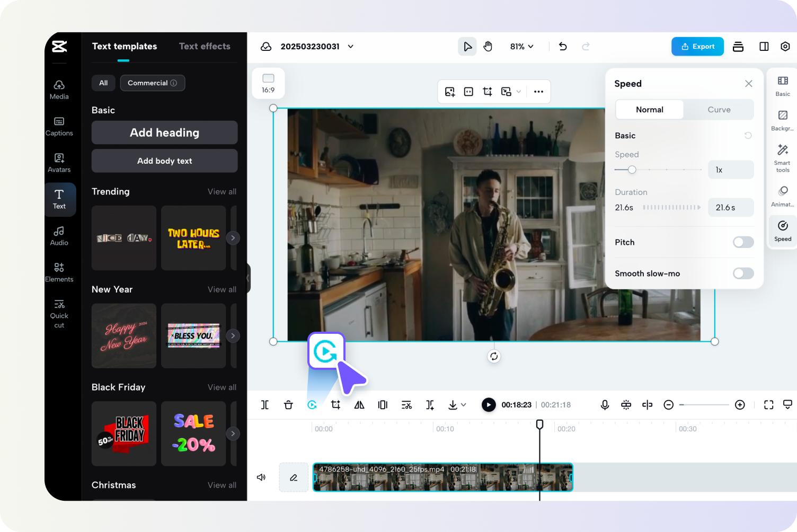Viewport: 797px width, 532px height.
Task: Open the project name dropdown arrow
Action: pyautogui.click(x=351, y=47)
